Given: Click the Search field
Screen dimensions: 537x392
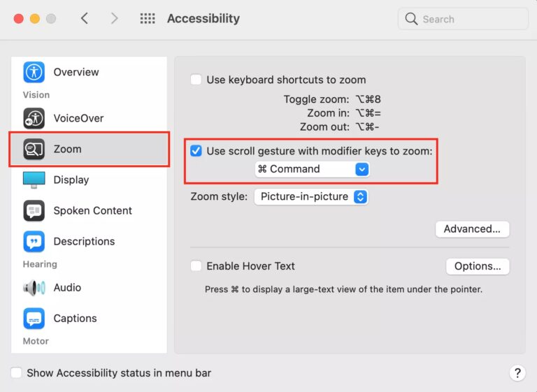Looking at the screenshot, I should 463,19.
